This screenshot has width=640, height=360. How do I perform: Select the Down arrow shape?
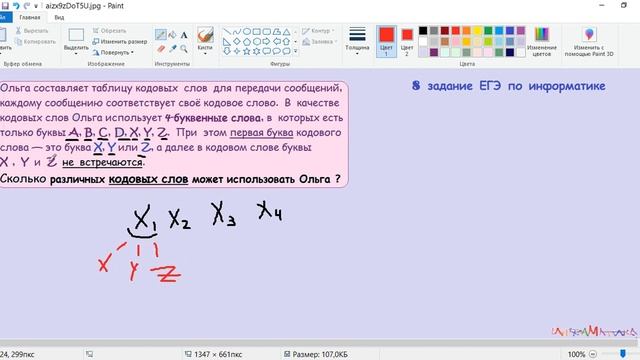[227, 51]
